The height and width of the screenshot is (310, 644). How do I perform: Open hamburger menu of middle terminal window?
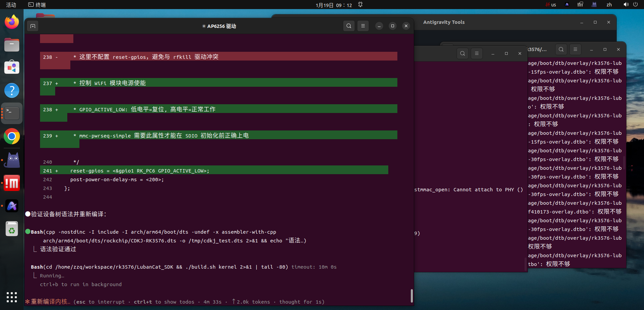point(477,53)
